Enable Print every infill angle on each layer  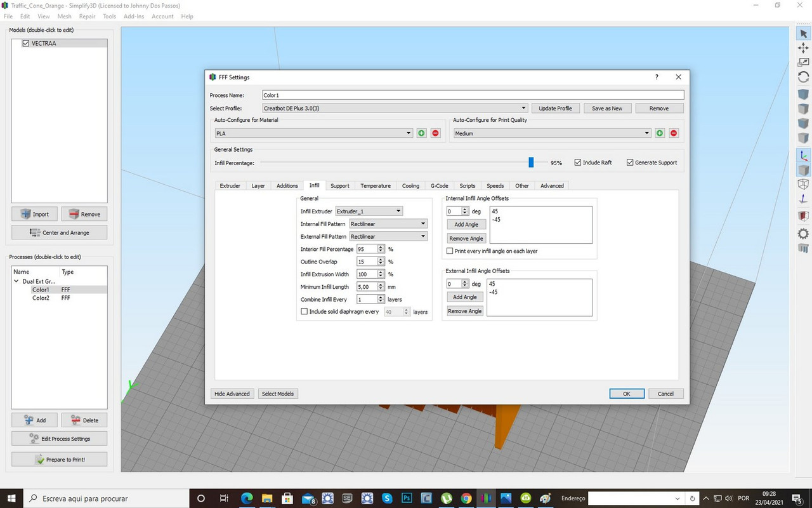click(450, 251)
